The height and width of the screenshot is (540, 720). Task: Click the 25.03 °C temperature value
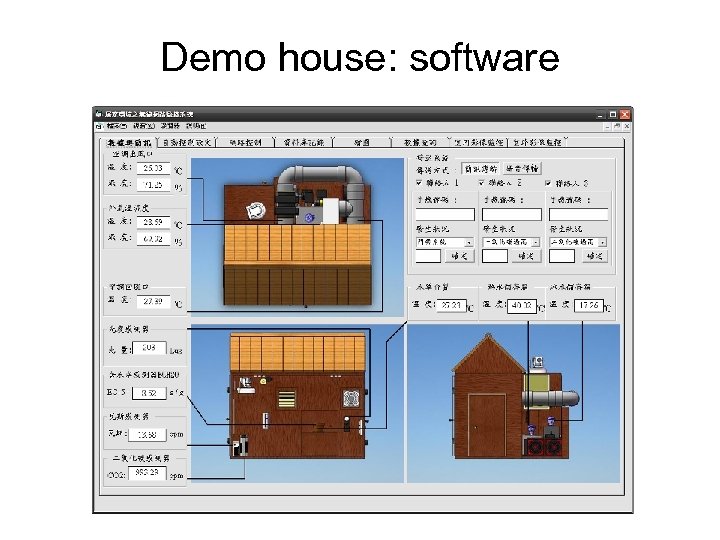point(153,169)
